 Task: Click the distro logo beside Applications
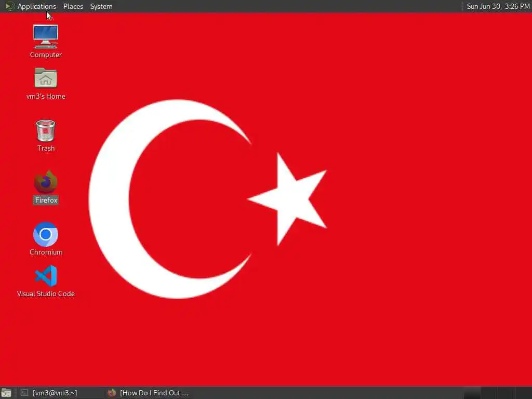tap(9, 6)
